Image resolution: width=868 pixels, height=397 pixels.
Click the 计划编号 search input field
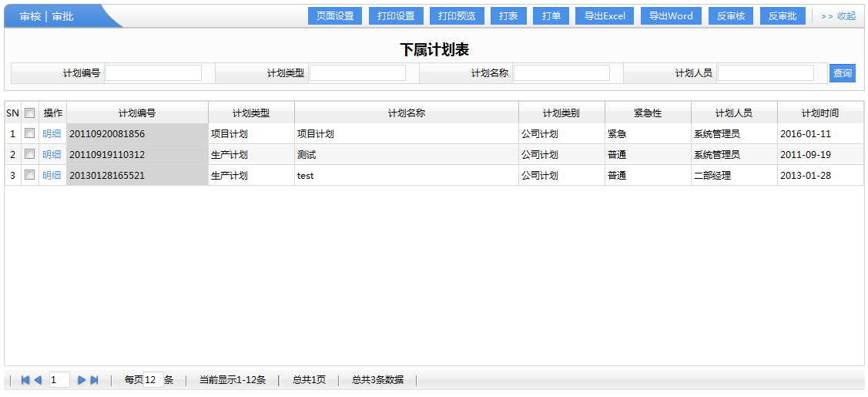153,73
